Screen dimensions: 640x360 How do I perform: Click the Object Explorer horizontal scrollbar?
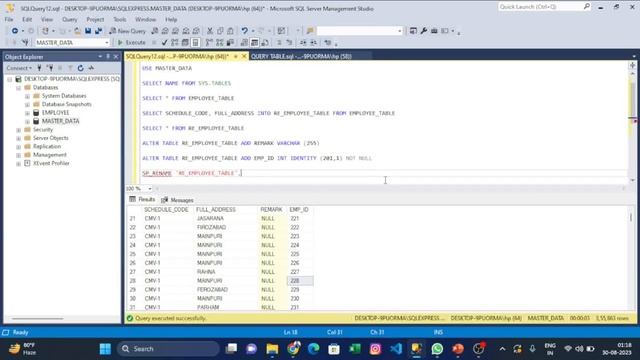pyautogui.click(x=38, y=318)
